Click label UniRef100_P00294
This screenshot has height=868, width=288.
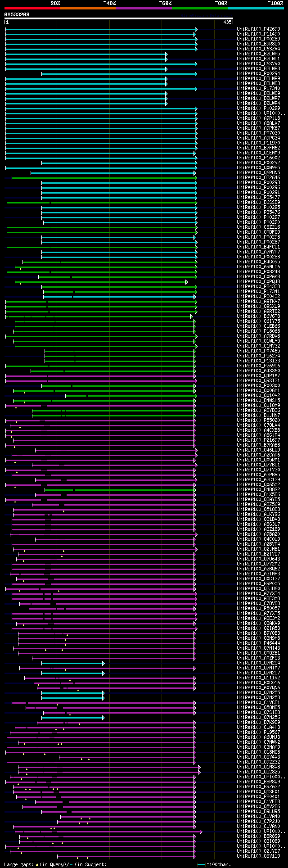(x=258, y=74)
